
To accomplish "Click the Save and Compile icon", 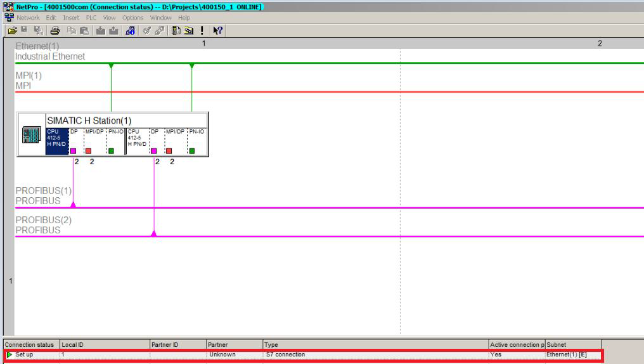I will point(39,30).
